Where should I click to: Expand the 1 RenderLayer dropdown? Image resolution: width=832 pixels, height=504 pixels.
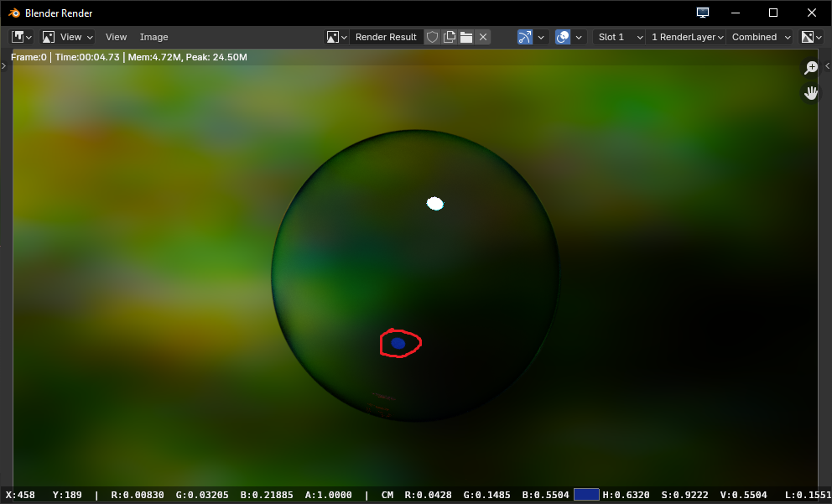(x=686, y=37)
